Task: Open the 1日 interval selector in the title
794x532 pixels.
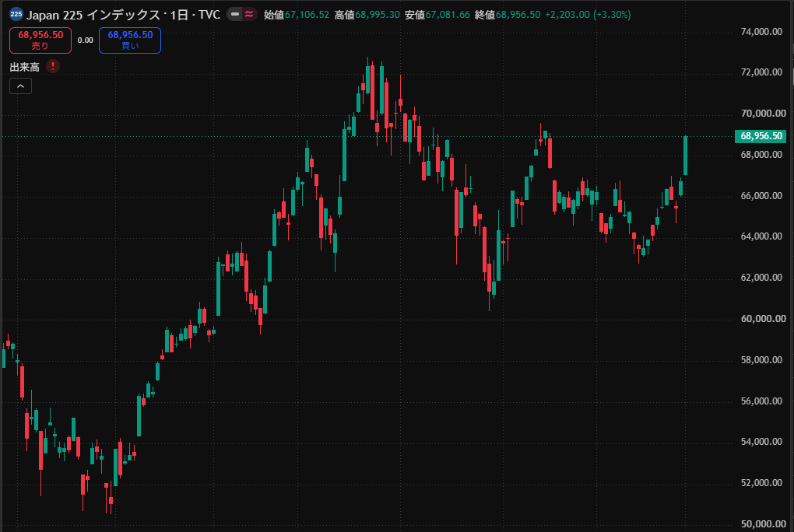Action: [179, 15]
